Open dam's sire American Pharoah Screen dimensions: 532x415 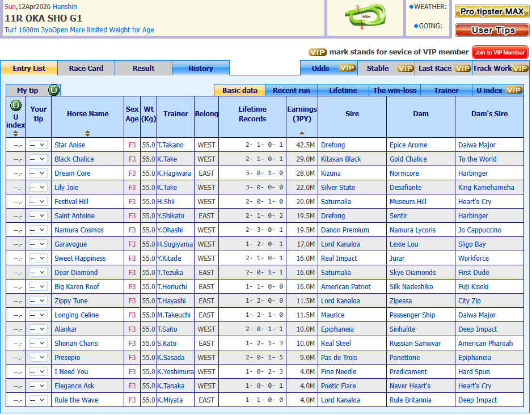485,343
